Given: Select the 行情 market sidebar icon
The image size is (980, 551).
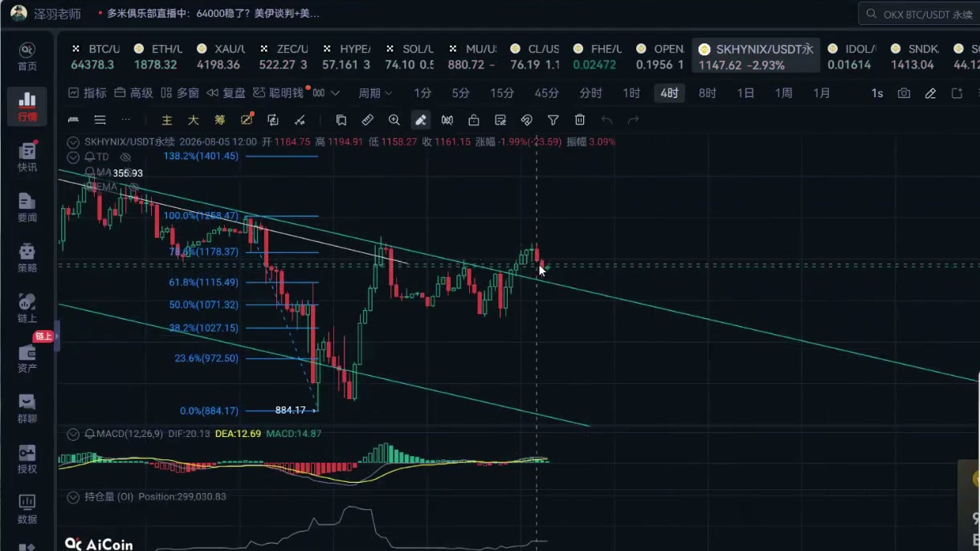Looking at the screenshot, I should (27, 107).
